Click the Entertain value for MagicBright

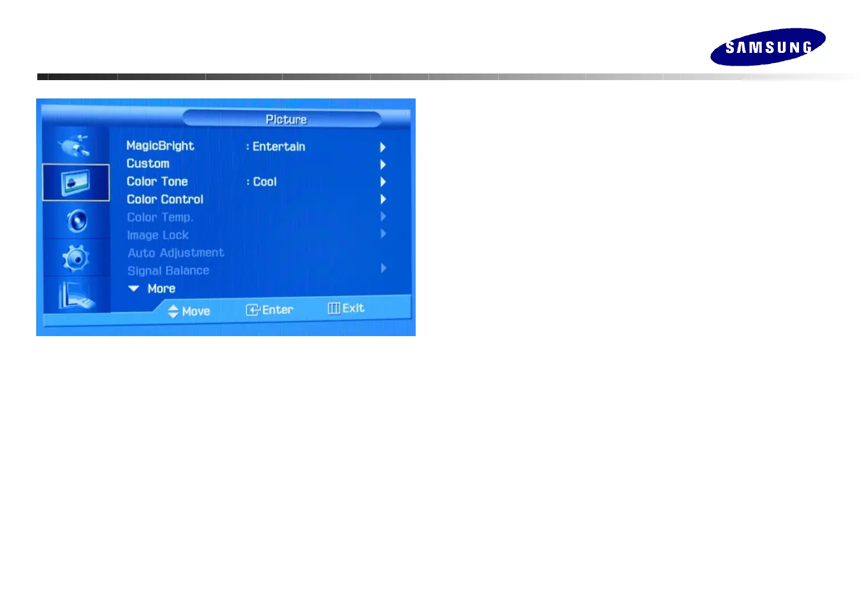point(279,147)
